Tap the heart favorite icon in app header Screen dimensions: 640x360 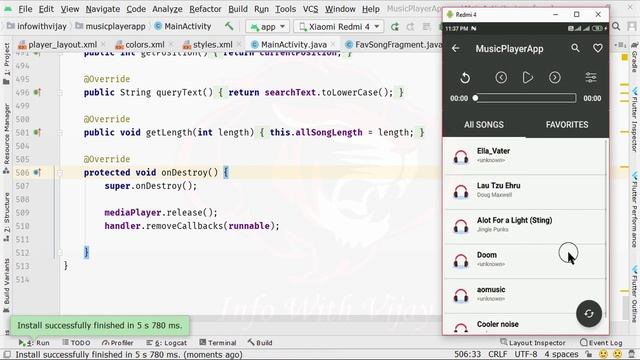(598, 48)
